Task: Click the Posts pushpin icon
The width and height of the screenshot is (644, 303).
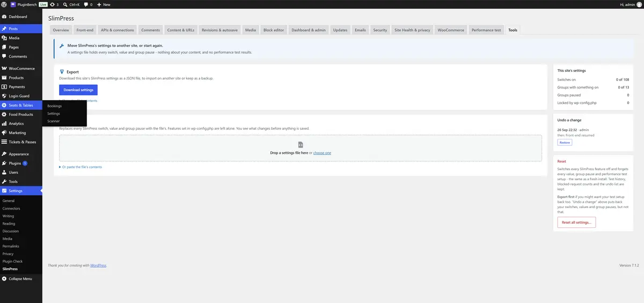Action: pyautogui.click(x=4, y=29)
